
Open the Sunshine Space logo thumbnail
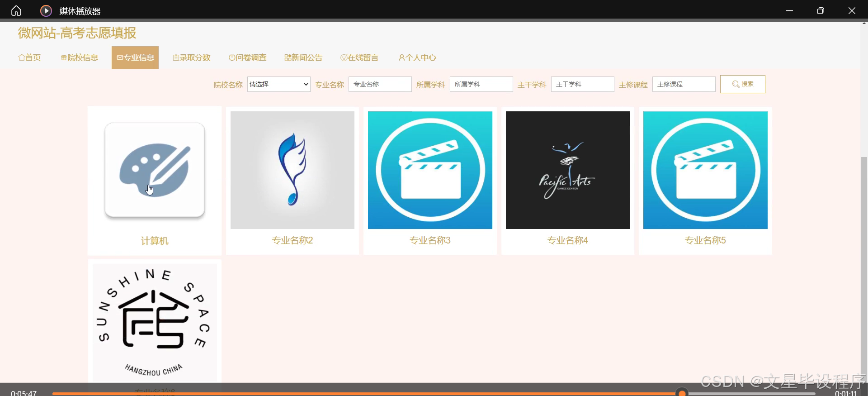click(155, 322)
